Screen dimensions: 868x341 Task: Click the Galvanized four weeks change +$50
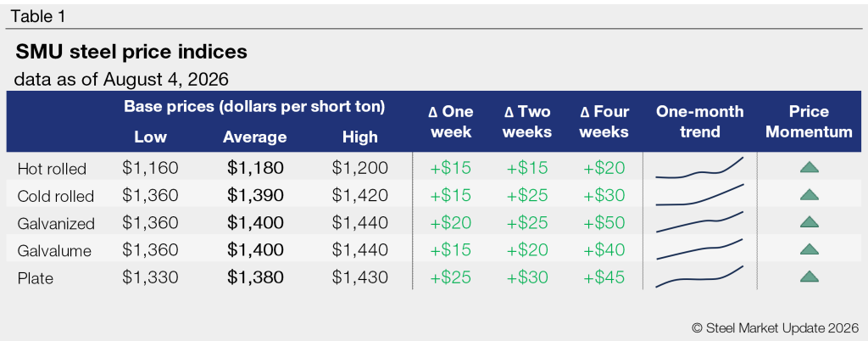604,222
